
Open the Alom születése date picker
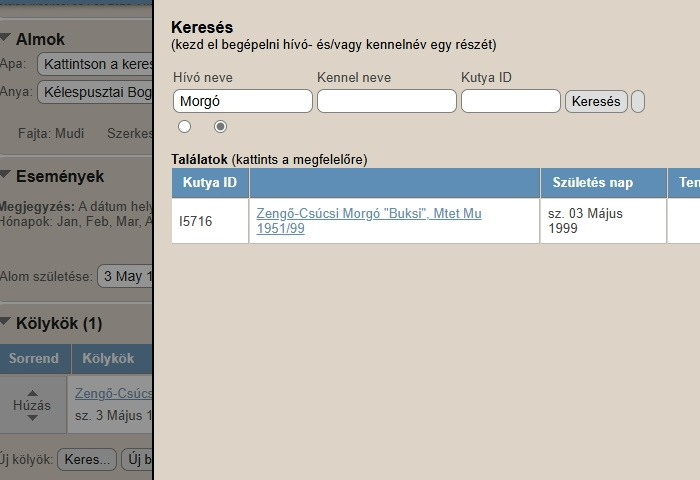pos(125,276)
